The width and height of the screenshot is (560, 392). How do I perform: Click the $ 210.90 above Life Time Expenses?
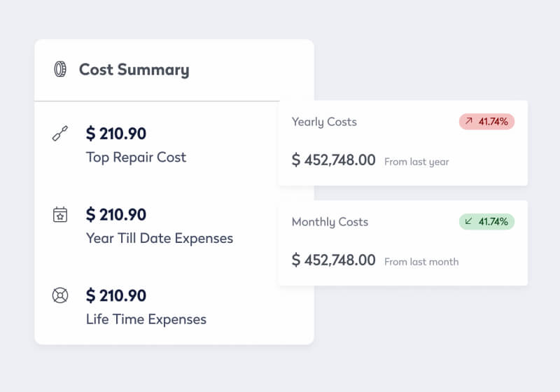click(116, 295)
